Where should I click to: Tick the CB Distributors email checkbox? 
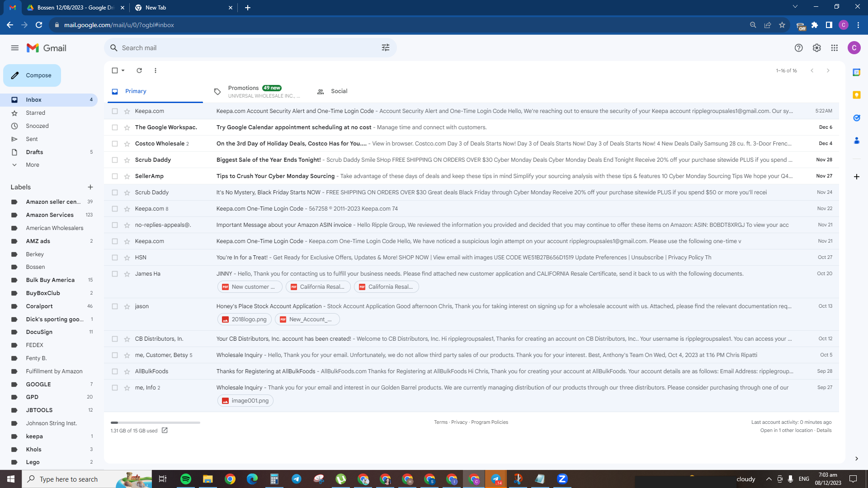[x=115, y=339]
